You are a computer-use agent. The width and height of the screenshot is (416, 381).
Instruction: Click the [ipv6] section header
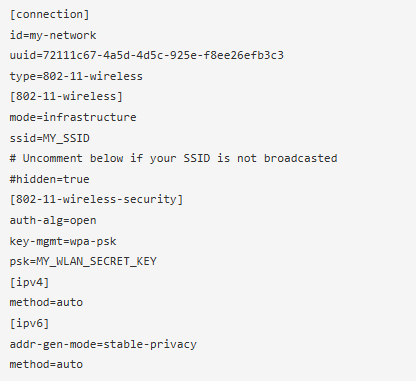[x=30, y=324]
